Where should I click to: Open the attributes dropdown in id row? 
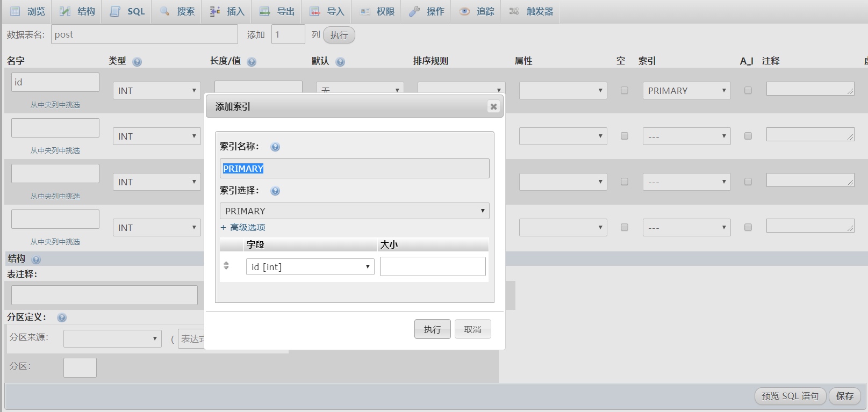563,90
